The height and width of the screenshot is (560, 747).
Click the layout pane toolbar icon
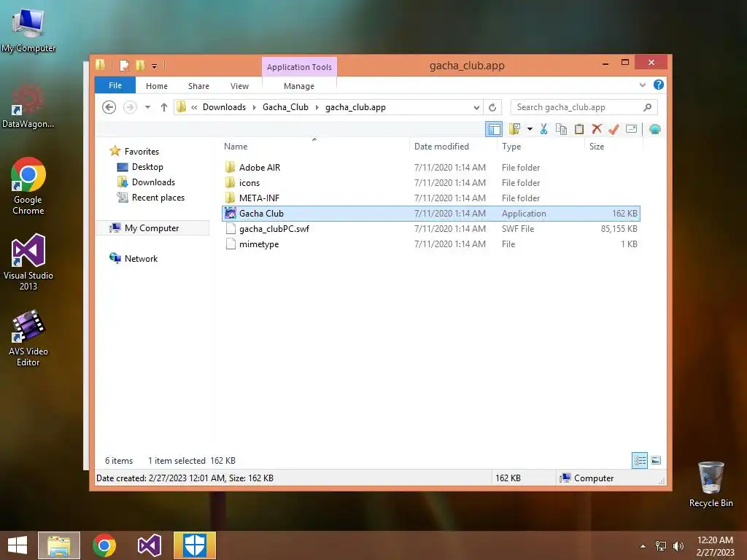tap(494, 129)
